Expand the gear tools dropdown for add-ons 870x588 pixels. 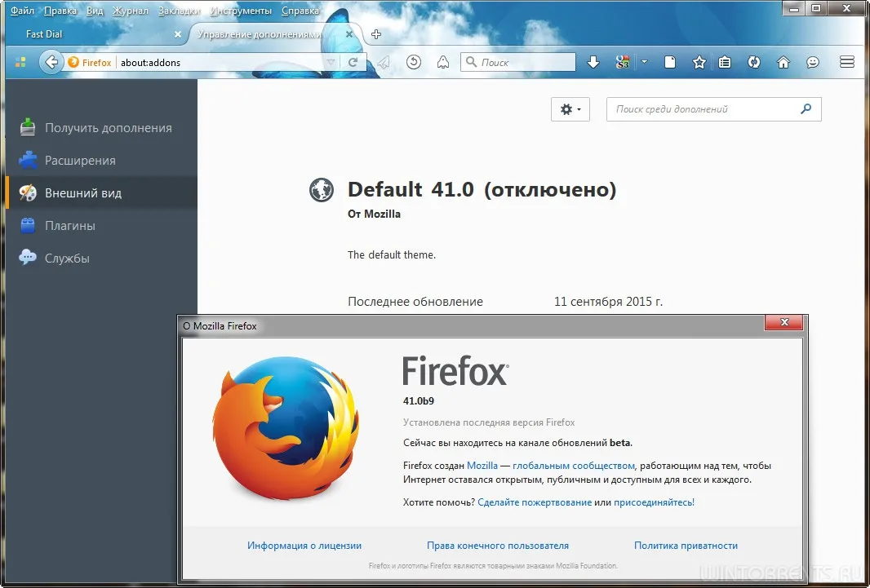[570, 109]
